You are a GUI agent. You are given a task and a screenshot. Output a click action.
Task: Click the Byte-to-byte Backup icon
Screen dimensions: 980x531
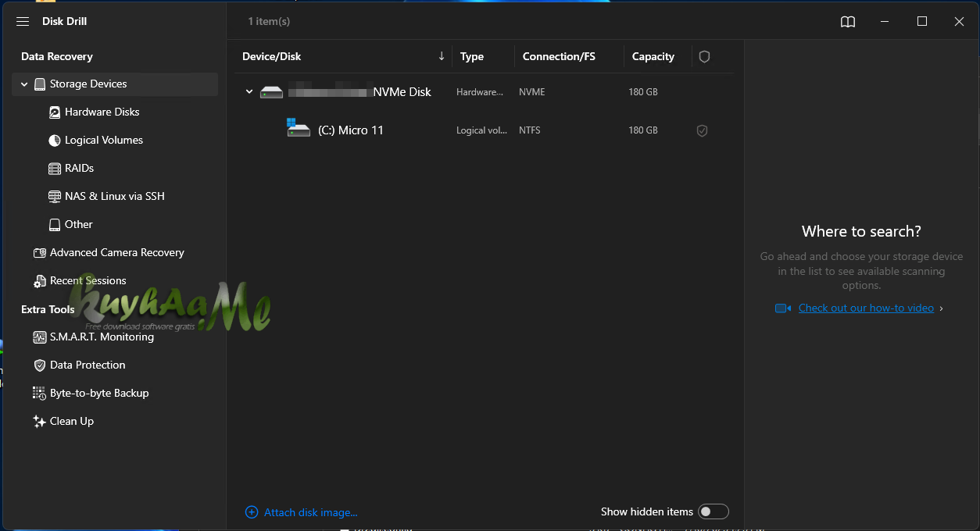(39, 394)
